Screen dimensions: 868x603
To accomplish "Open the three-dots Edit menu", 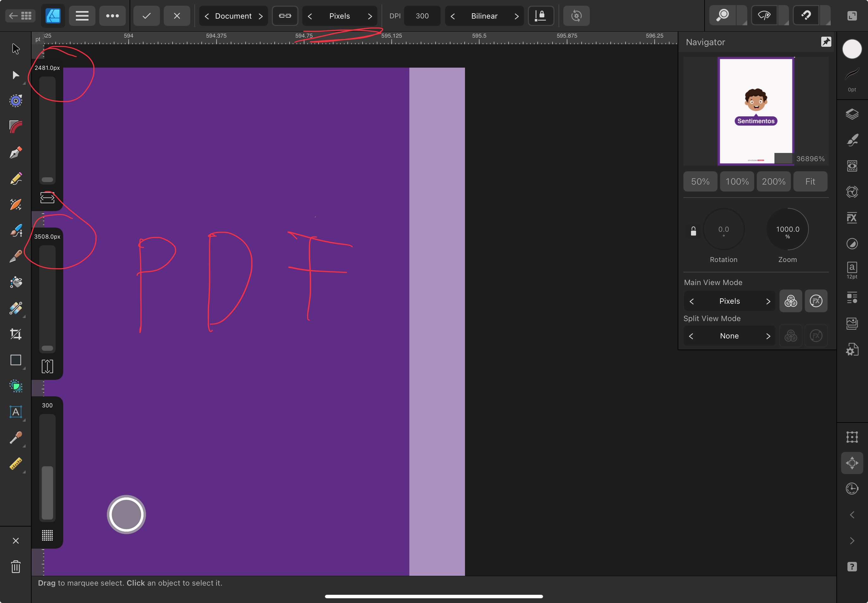I will point(112,16).
